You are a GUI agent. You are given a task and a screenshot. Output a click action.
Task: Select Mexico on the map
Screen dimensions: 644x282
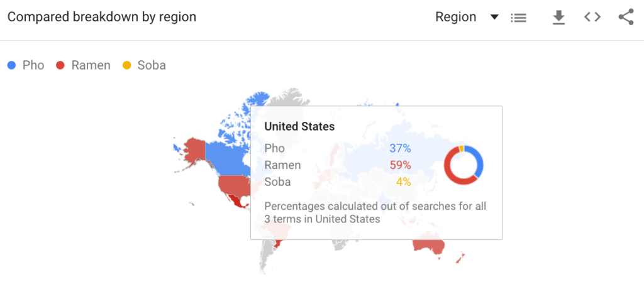point(236,199)
